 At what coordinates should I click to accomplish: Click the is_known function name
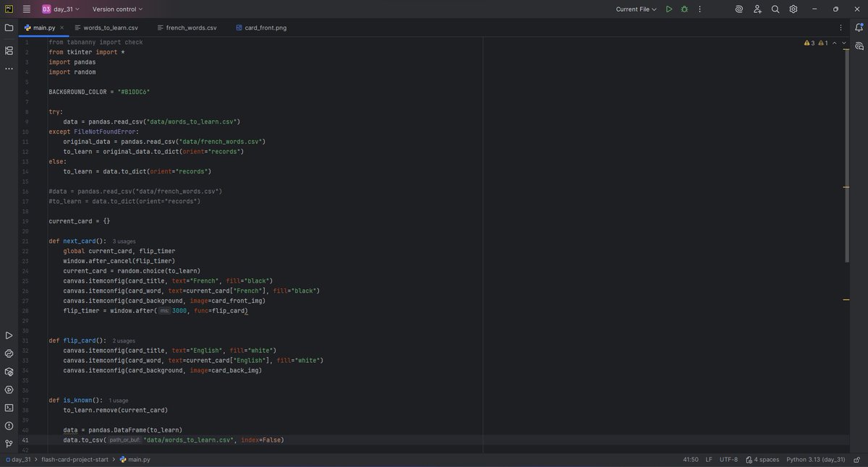point(77,400)
